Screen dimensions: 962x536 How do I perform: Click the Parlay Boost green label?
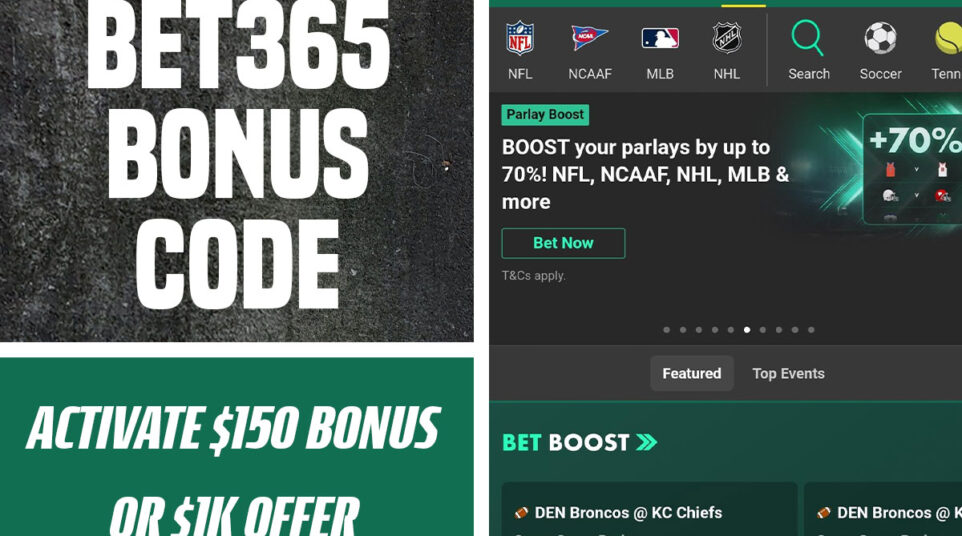[545, 115]
